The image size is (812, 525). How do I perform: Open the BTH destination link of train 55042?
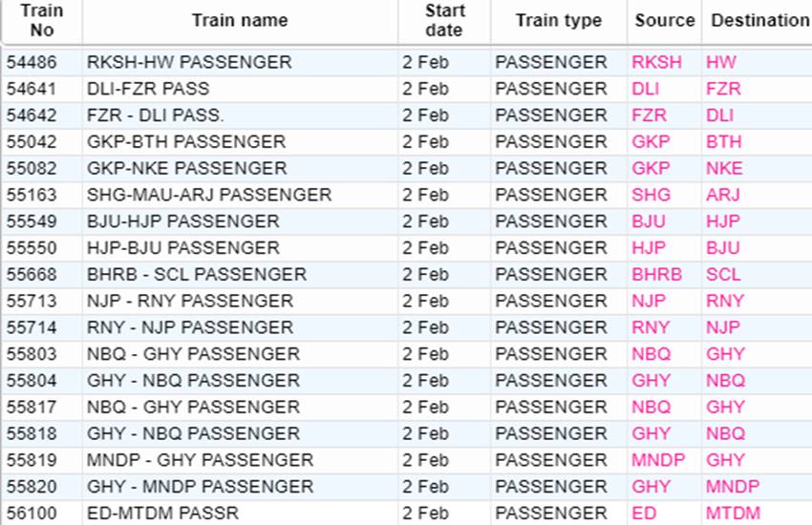coord(723,141)
